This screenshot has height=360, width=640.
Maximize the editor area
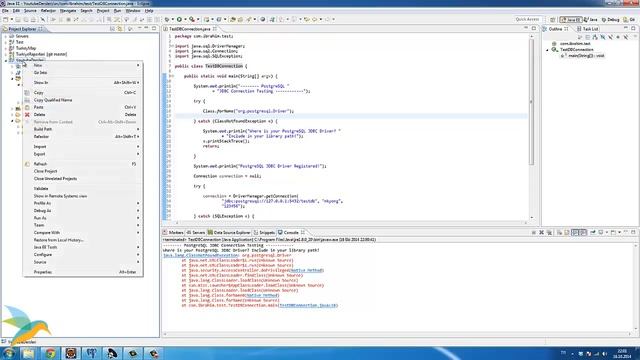click(533, 28)
